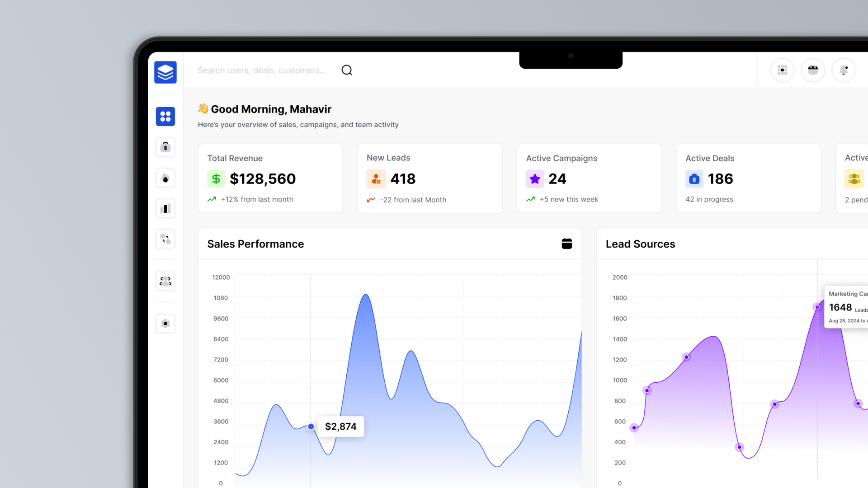Open the calendar button in header
Image resolution: width=868 pixels, height=488 pixels.
pyautogui.click(x=813, y=70)
